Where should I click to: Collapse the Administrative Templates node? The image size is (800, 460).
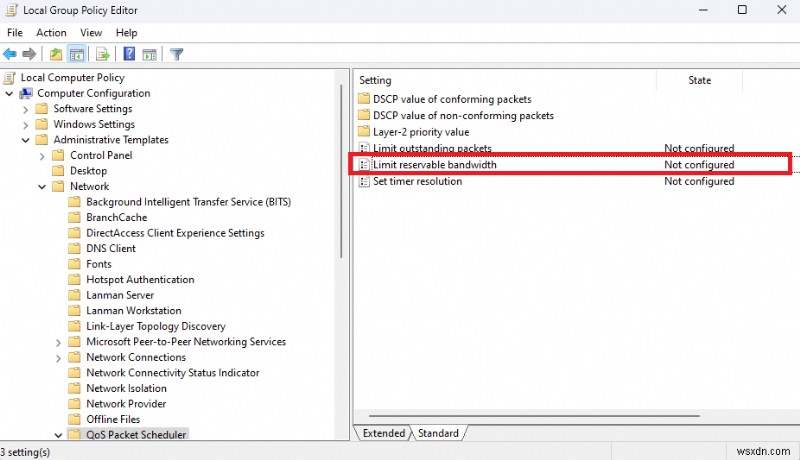pos(25,140)
